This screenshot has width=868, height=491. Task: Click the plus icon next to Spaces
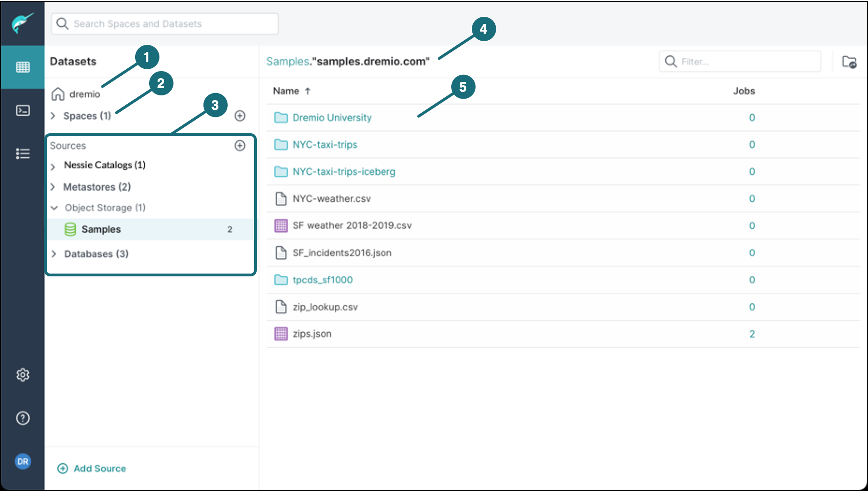[x=240, y=116]
